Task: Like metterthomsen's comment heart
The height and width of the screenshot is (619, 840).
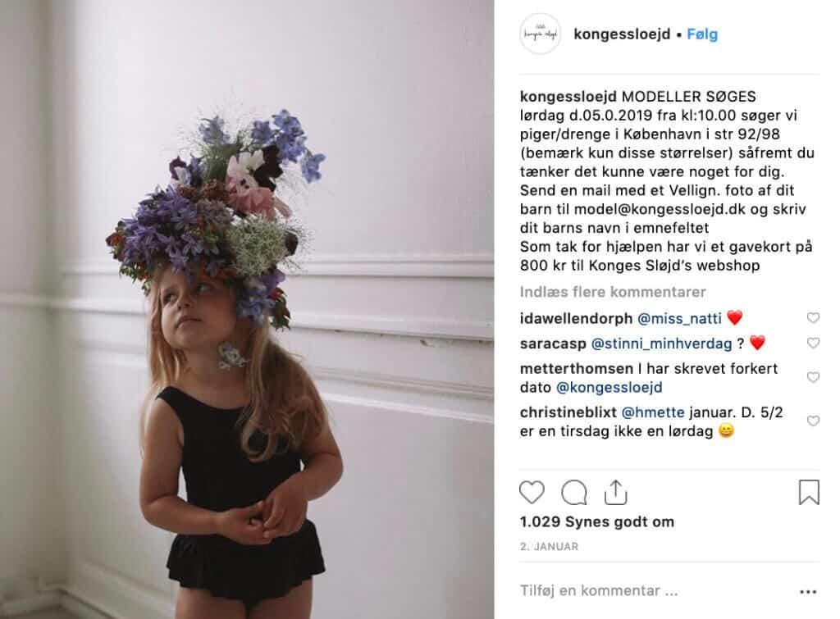Action: tap(813, 377)
